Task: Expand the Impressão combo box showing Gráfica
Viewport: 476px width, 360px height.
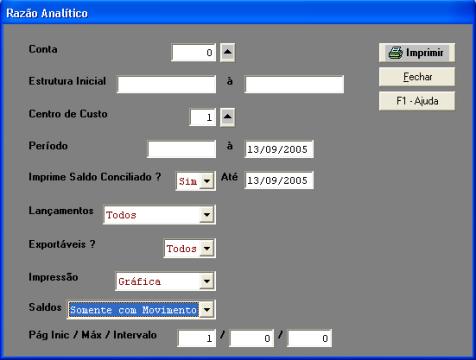Action: click(207, 281)
